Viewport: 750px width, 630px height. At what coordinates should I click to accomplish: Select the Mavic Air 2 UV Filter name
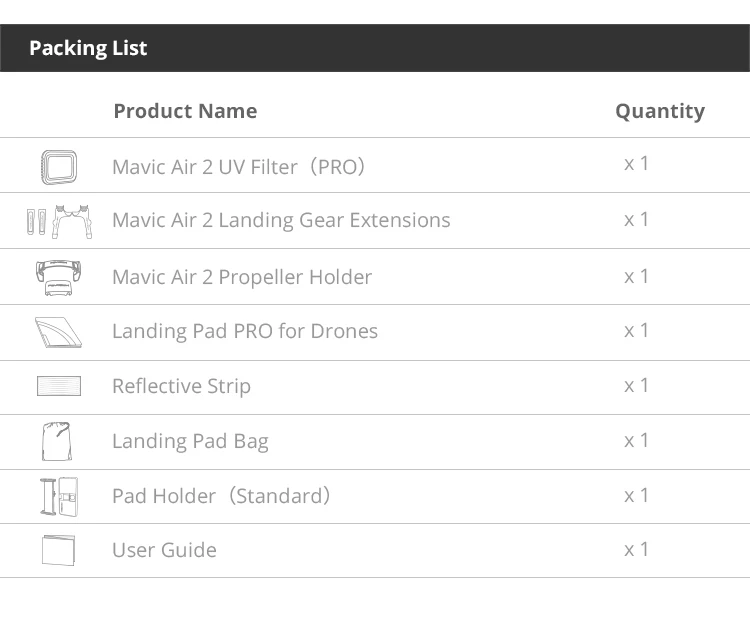point(239,166)
